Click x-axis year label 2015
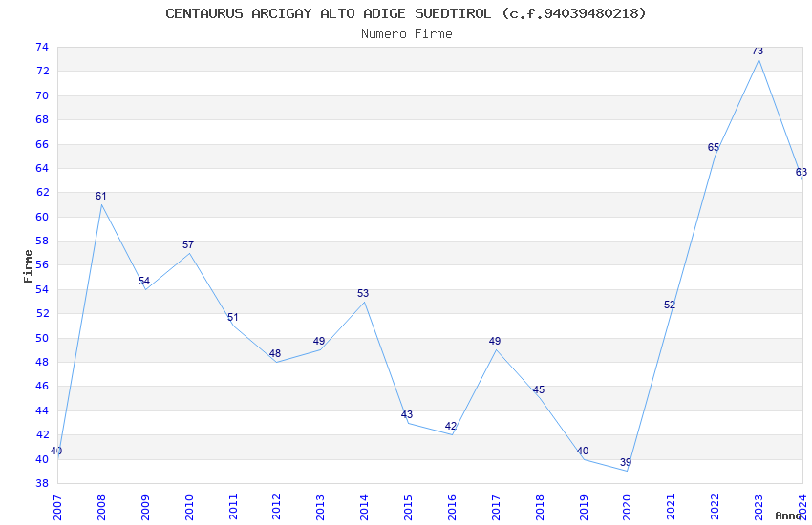The height and width of the screenshot is (525, 812). pyautogui.click(x=409, y=508)
